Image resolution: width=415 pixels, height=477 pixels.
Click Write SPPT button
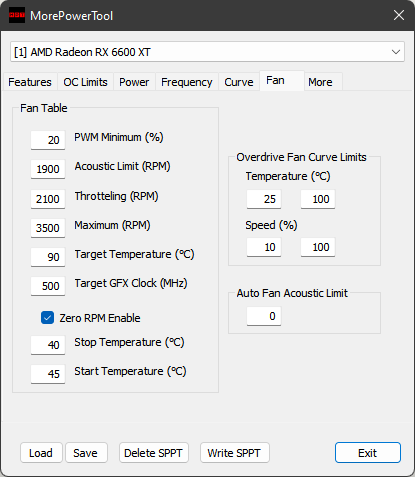pos(235,453)
